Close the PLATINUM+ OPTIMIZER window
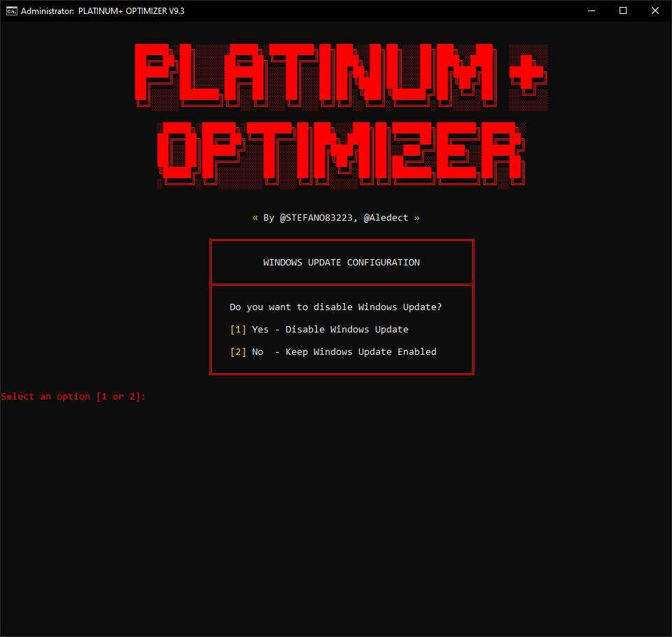This screenshot has width=672, height=637. (x=655, y=10)
